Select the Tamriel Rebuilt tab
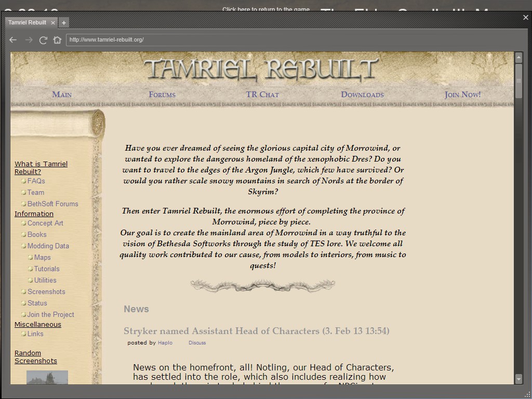 tap(27, 22)
